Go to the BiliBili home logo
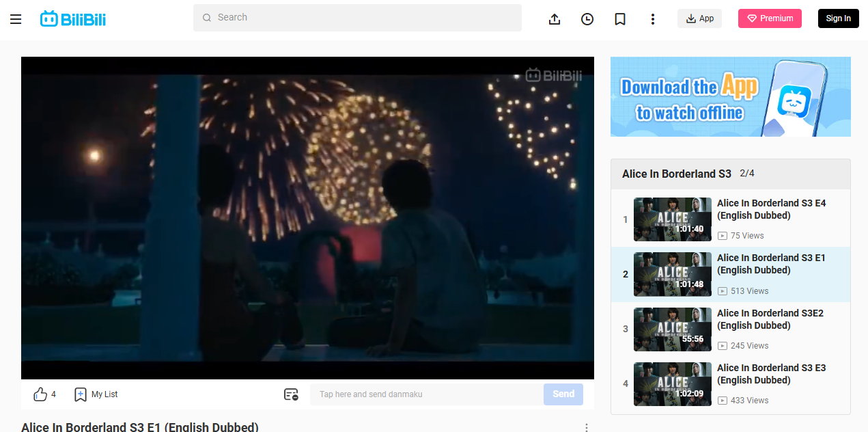 pos(73,19)
